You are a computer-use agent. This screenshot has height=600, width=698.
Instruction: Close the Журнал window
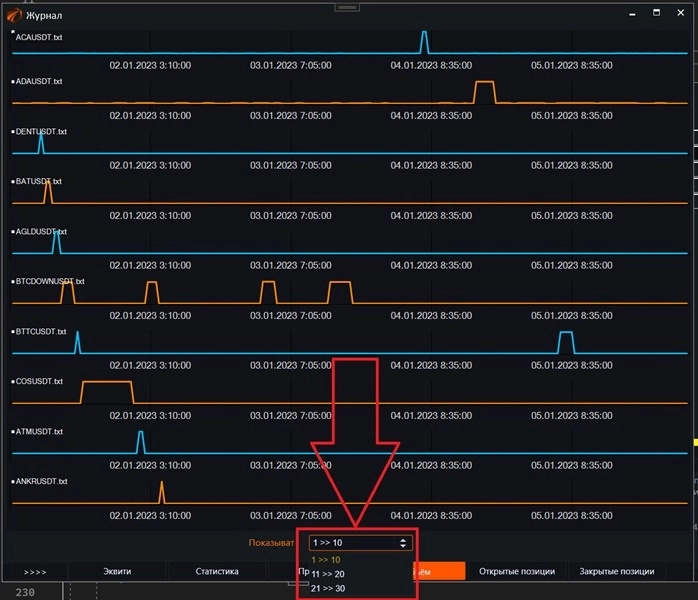click(x=683, y=13)
